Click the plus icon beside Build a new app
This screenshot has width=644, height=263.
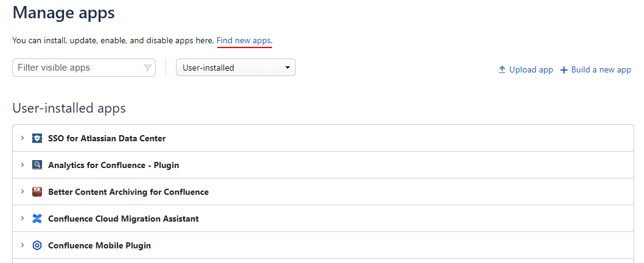pos(564,70)
